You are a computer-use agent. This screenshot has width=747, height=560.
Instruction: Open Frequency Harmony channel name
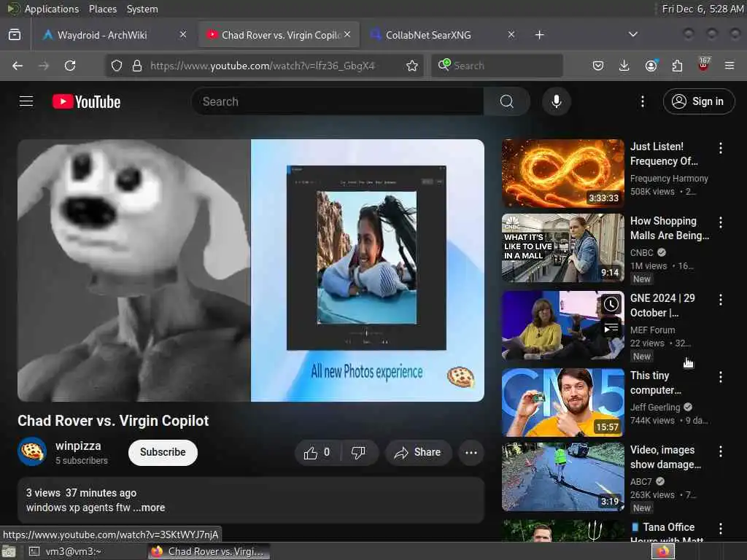tap(669, 179)
